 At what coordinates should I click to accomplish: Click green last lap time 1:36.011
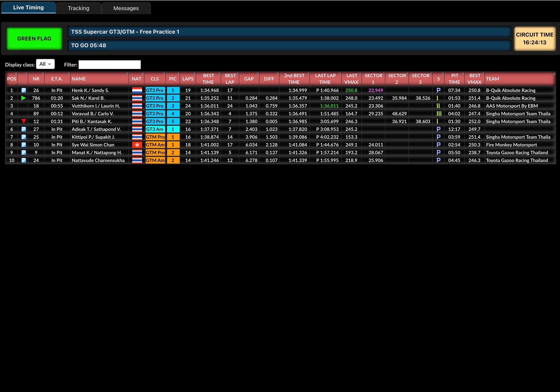pyautogui.click(x=329, y=106)
